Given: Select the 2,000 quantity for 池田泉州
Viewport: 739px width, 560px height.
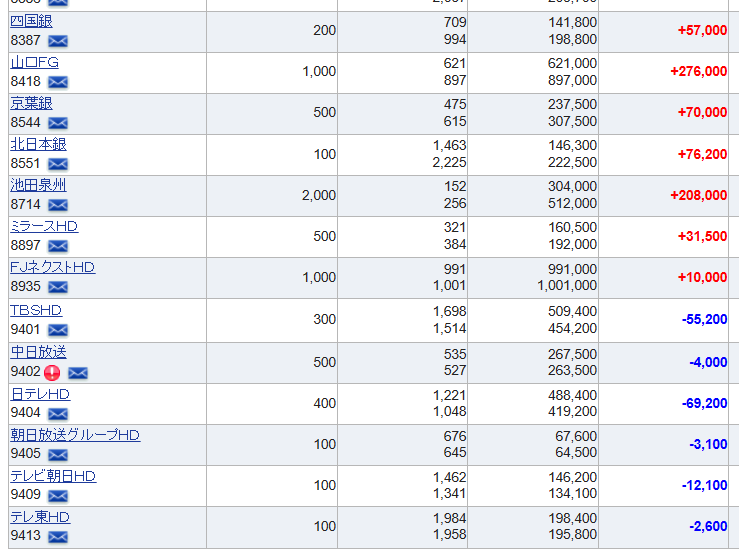Looking at the screenshot, I should [x=319, y=195].
